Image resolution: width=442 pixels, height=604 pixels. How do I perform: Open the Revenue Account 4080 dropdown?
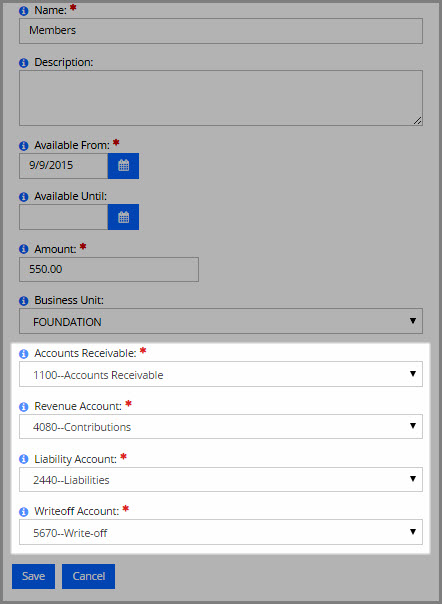tap(221, 426)
